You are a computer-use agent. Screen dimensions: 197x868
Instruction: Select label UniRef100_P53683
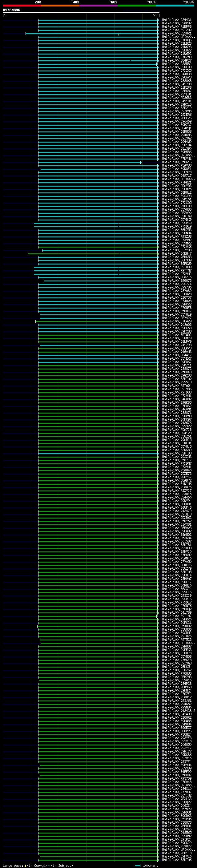(176, 98)
